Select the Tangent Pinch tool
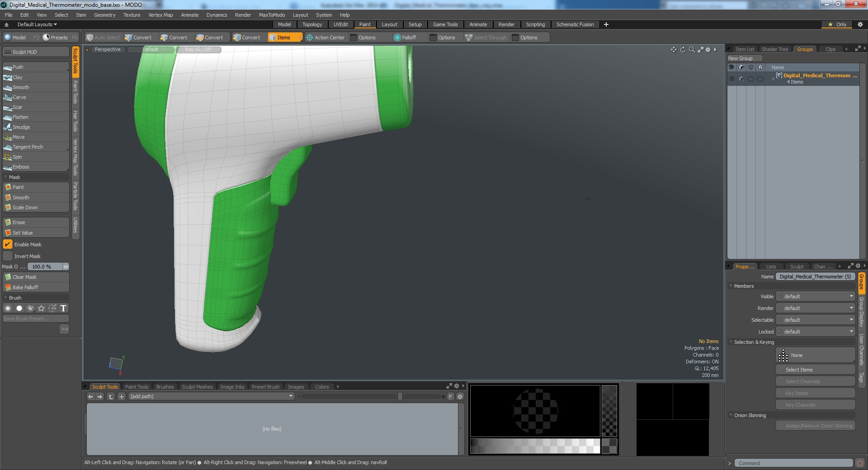Viewport: 868px width, 470px height. click(36, 147)
